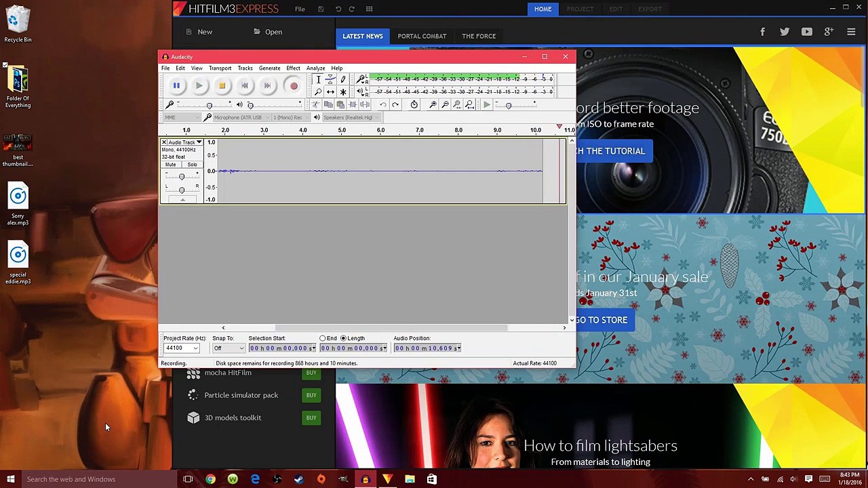868x488 pixels.
Task: Click the green Play button in Audacity
Action: click(x=199, y=86)
